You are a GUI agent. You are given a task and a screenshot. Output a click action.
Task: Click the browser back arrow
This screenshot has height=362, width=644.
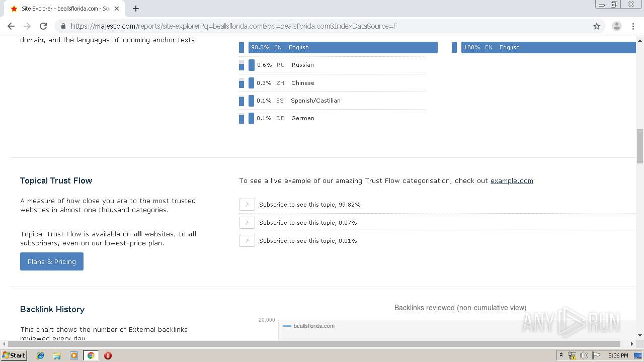tap(11, 26)
